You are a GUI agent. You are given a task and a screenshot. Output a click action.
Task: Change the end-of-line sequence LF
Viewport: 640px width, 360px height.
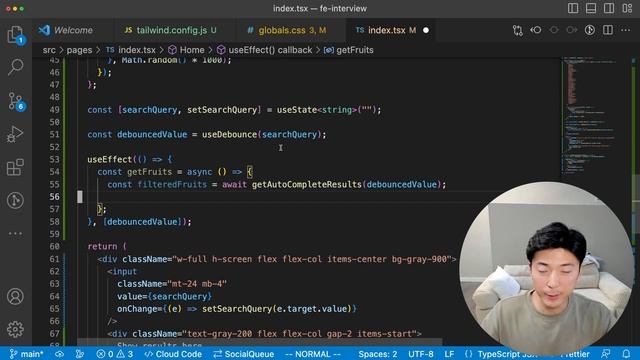[x=449, y=354]
